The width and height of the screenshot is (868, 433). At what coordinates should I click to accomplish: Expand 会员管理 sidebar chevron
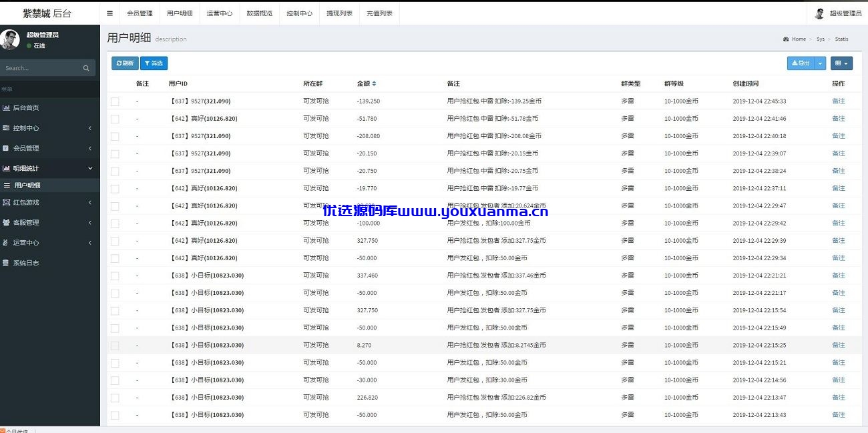90,148
